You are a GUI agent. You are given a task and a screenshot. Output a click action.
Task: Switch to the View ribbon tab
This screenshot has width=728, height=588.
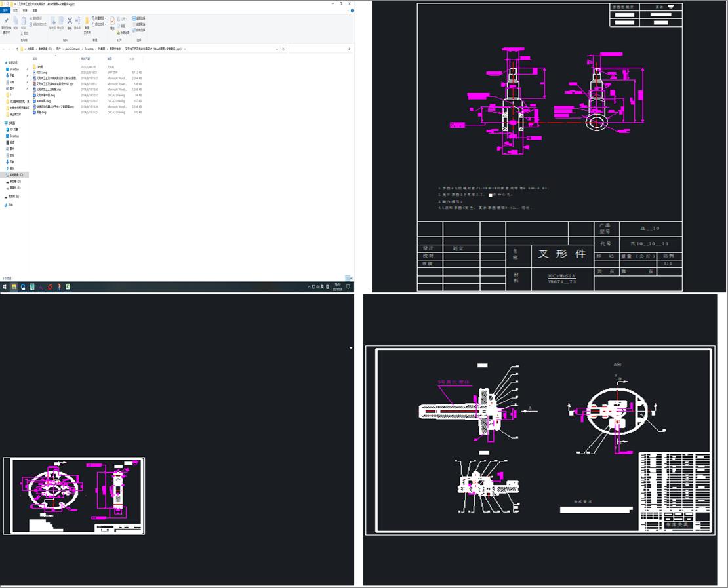pyautogui.click(x=34, y=10)
